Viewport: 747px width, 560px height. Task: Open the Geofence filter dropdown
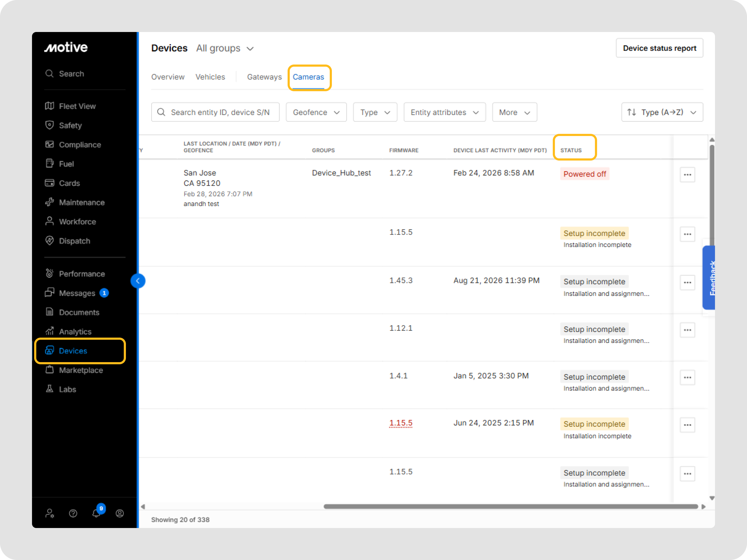click(316, 112)
